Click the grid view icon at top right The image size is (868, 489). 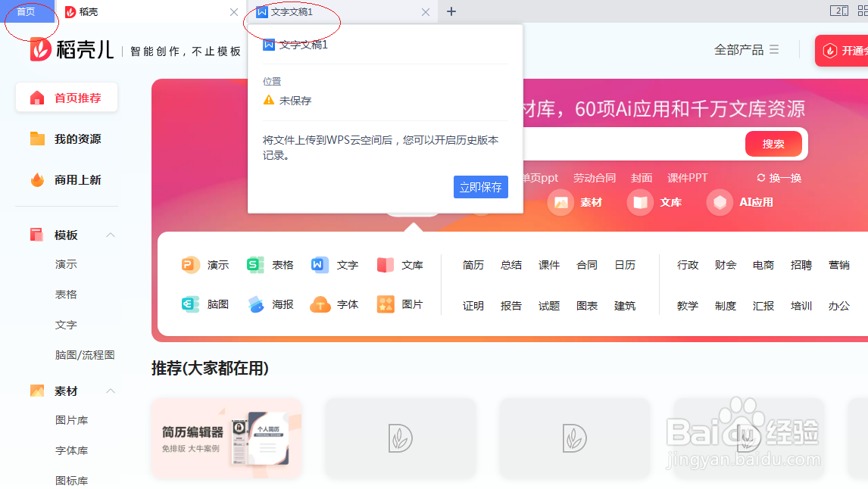point(863,11)
